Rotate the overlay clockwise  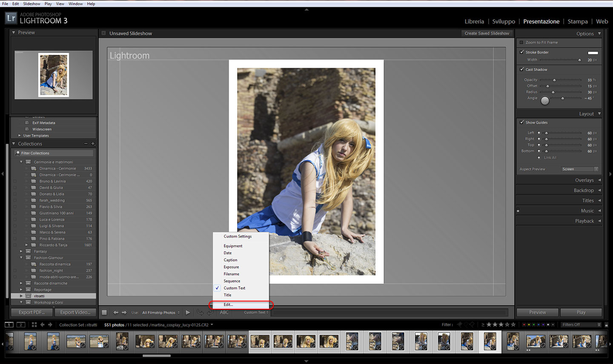point(210,313)
